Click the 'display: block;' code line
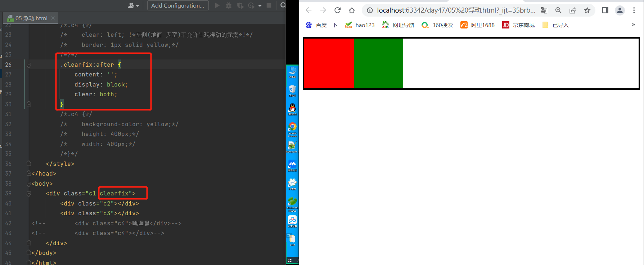Image resolution: width=644 pixels, height=265 pixels. pyautogui.click(x=101, y=84)
